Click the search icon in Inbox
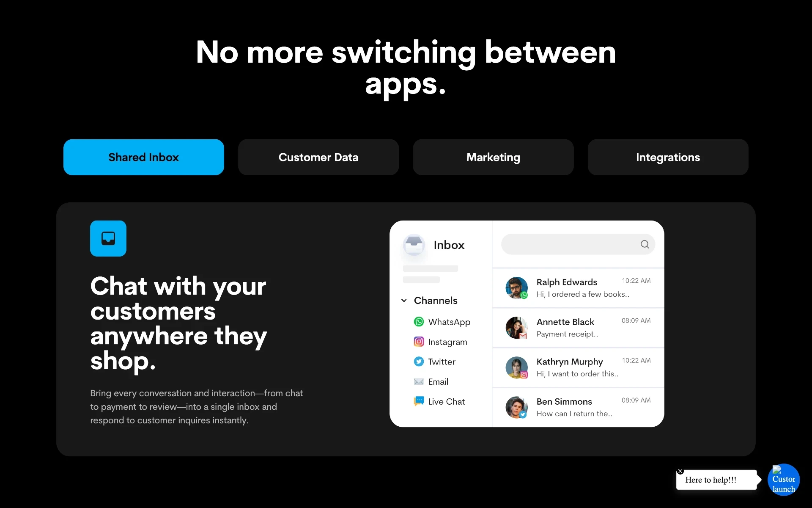 click(x=644, y=244)
